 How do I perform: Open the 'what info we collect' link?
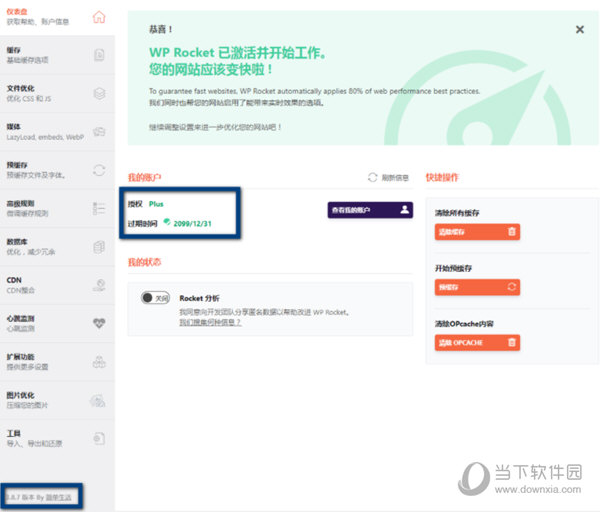coord(210,323)
